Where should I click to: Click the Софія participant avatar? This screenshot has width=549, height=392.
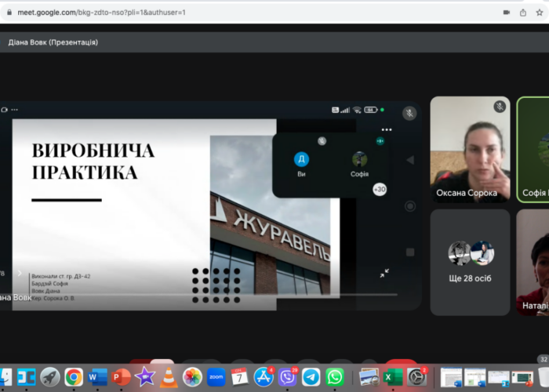[x=359, y=159]
